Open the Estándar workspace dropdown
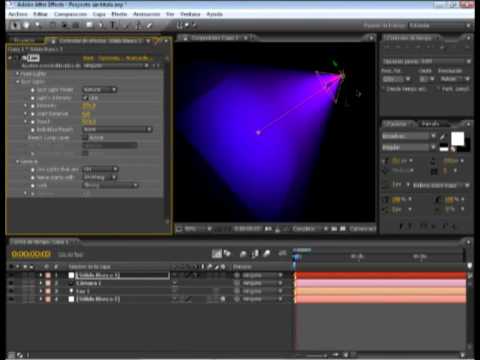This screenshot has height=360, width=480. [x=439, y=26]
